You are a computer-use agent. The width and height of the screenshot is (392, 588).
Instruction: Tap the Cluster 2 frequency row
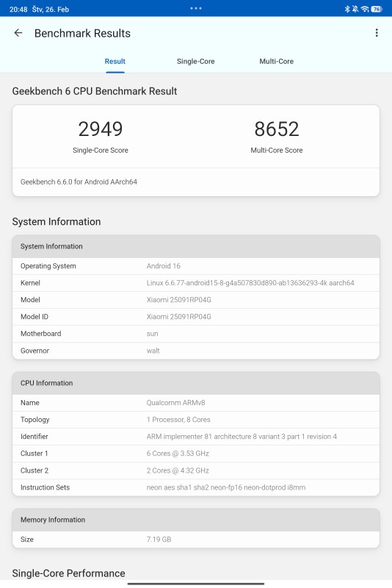coord(196,470)
